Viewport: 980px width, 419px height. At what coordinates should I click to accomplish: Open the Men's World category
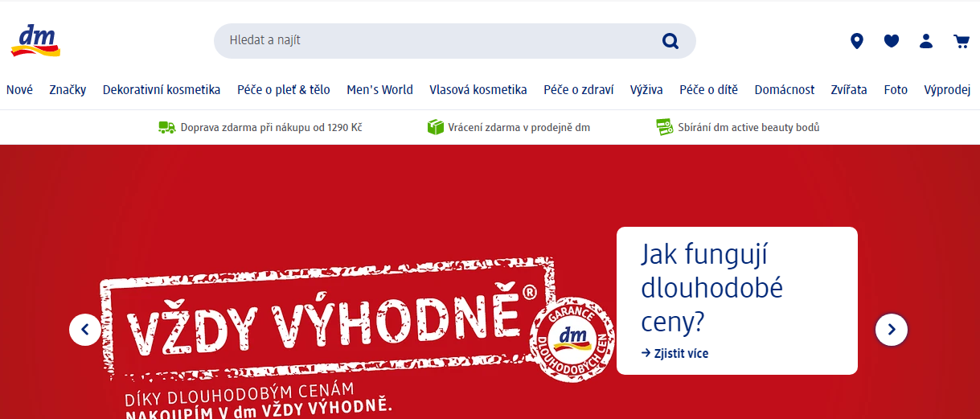pos(379,90)
